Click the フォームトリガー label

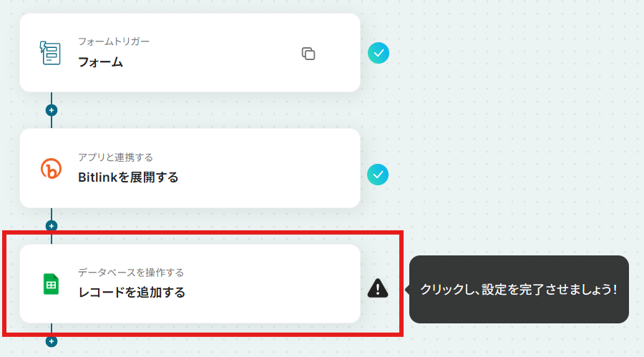point(114,41)
